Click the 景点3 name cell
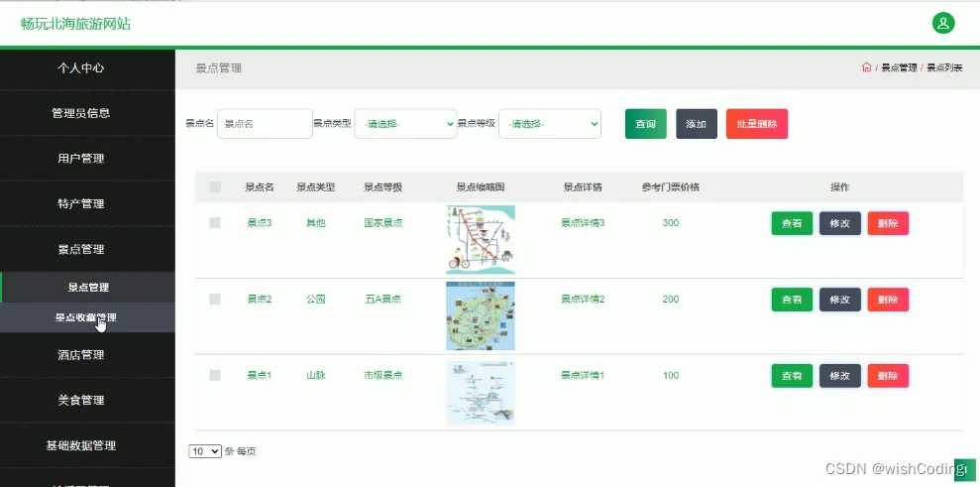Screen dimensions: 980x487 tap(260, 223)
